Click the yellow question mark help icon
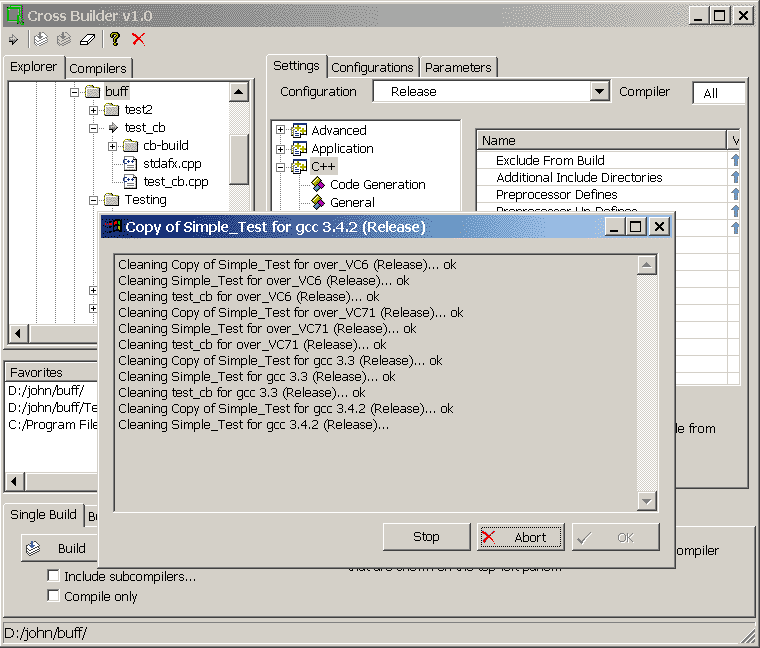This screenshot has height=648, width=760. [115, 39]
